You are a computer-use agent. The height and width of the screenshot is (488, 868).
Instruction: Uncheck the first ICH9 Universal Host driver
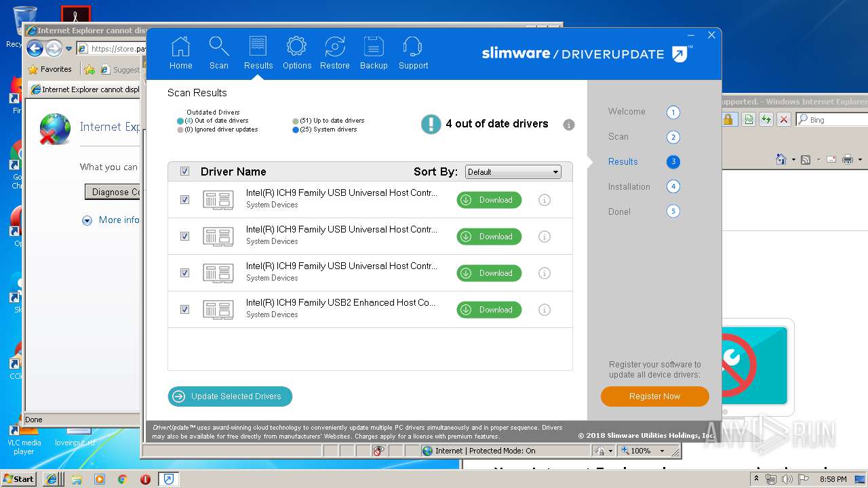click(184, 200)
